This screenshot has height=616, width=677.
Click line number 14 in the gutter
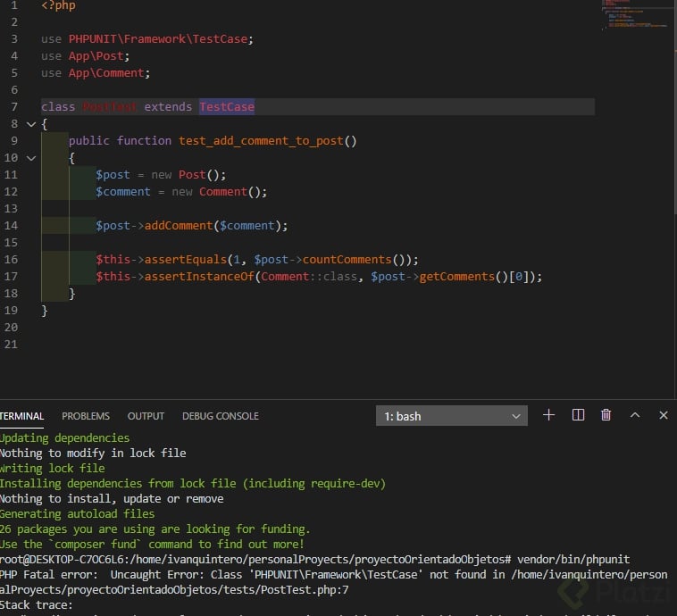11,226
